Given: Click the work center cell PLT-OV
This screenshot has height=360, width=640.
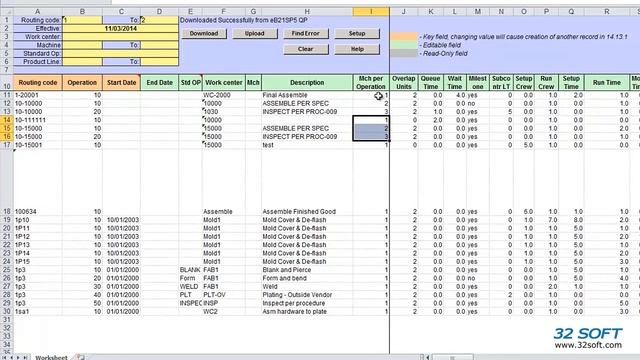Looking at the screenshot, I should point(224,295).
